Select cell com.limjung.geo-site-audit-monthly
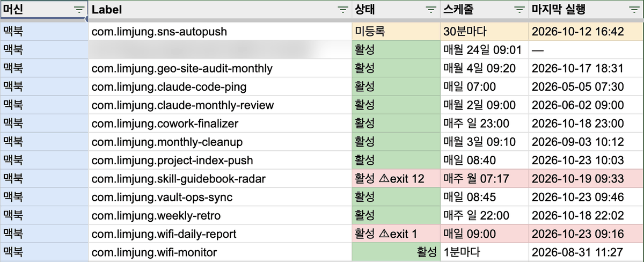 pyautogui.click(x=220, y=68)
